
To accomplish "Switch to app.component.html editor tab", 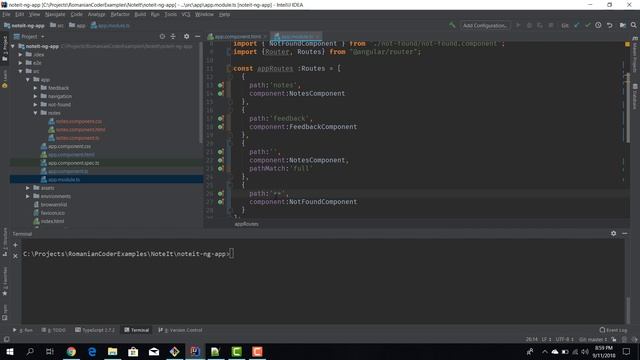I will pyautogui.click(x=237, y=36).
